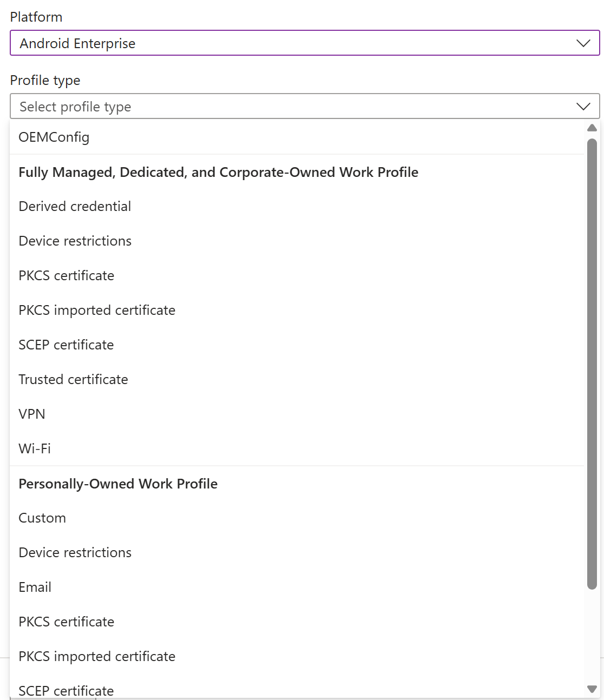604x700 pixels.
Task: Open the Platform dropdown
Action: click(292, 43)
